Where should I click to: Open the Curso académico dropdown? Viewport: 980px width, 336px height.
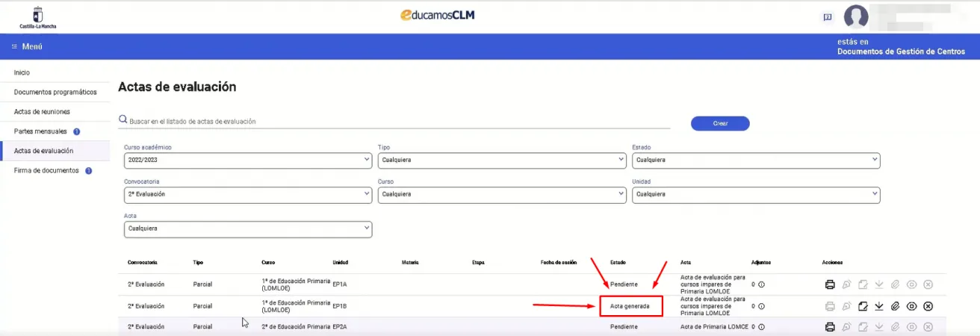click(x=247, y=160)
